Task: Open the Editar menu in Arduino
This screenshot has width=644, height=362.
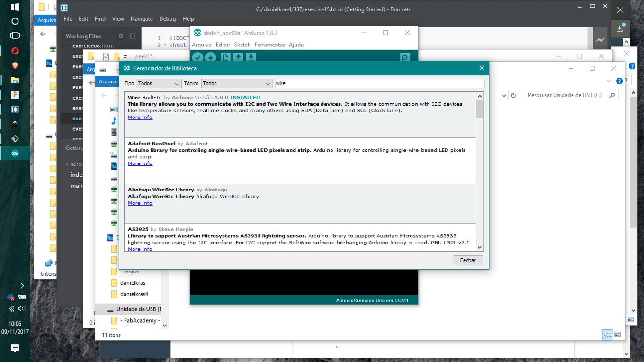Action: 223,45
